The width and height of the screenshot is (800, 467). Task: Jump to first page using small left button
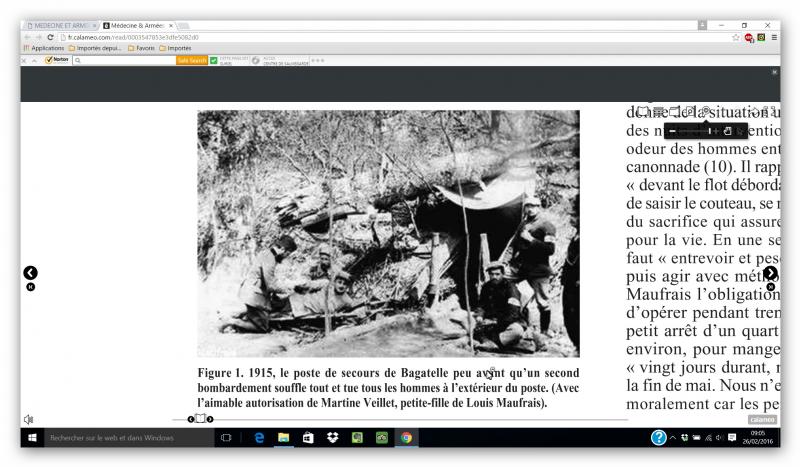[x=31, y=287]
